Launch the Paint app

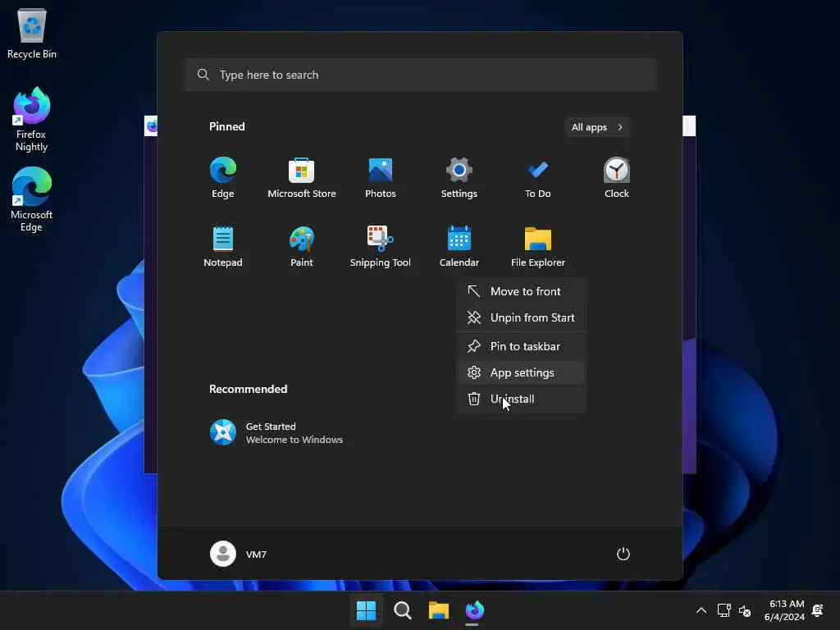(x=302, y=246)
